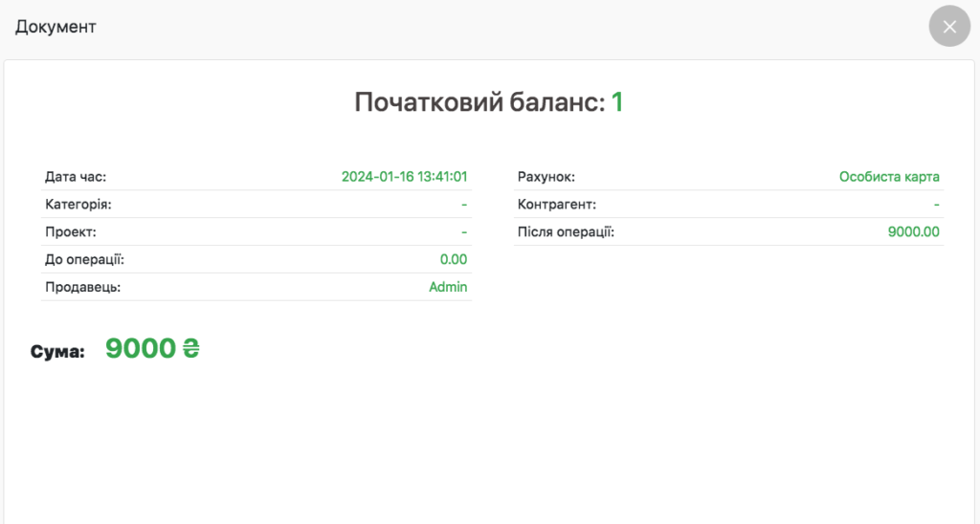Click the Продавець label

pyautogui.click(x=82, y=288)
